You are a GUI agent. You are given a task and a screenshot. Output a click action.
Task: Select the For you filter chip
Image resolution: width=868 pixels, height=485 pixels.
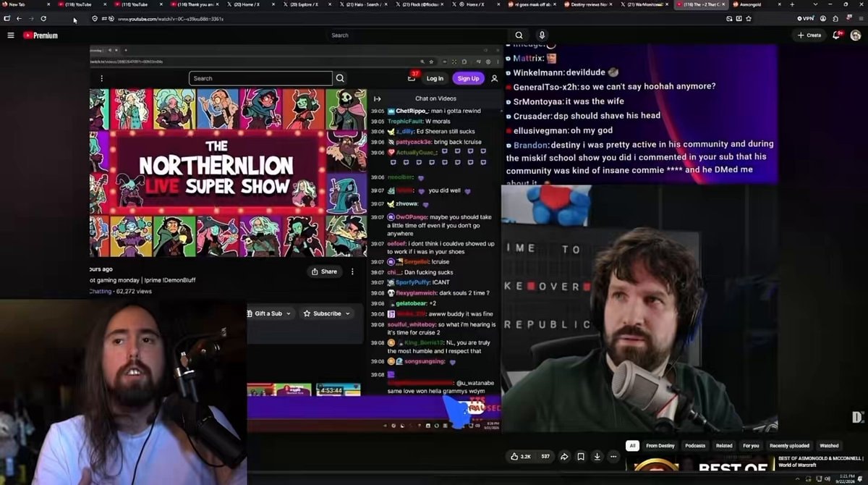(x=751, y=446)
